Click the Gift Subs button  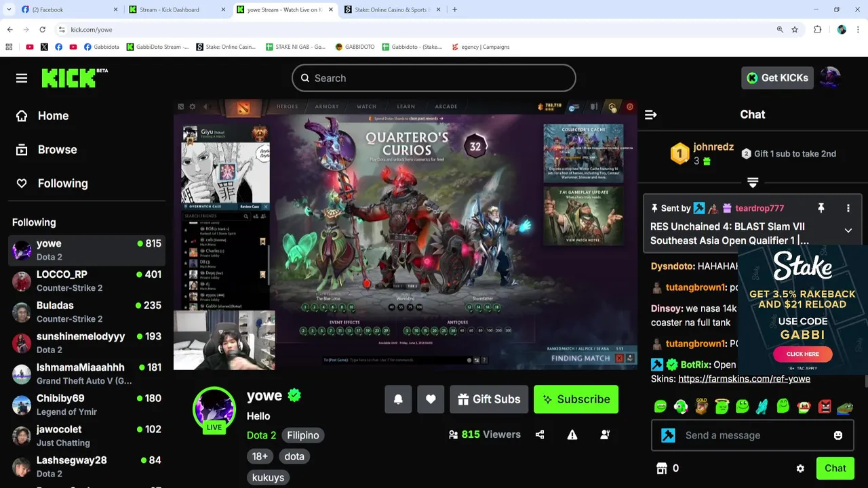489,399
